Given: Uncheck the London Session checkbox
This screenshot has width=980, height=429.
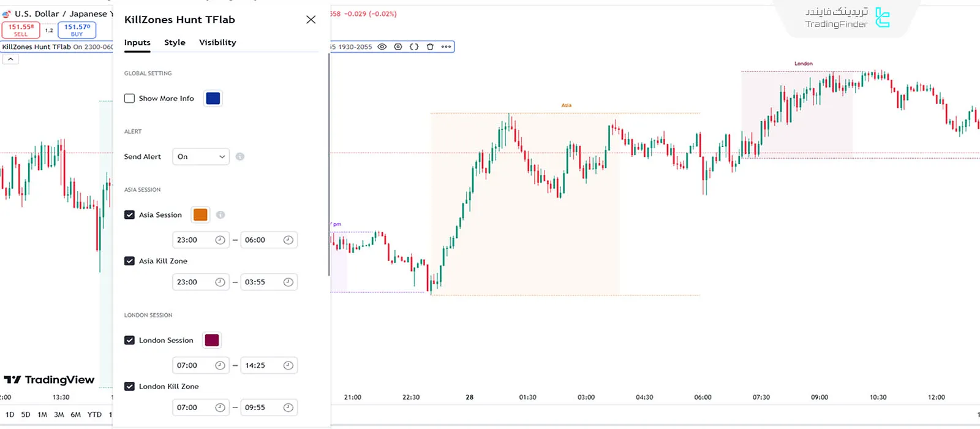Looking at the screenshot, I should (x=129, y=341).
